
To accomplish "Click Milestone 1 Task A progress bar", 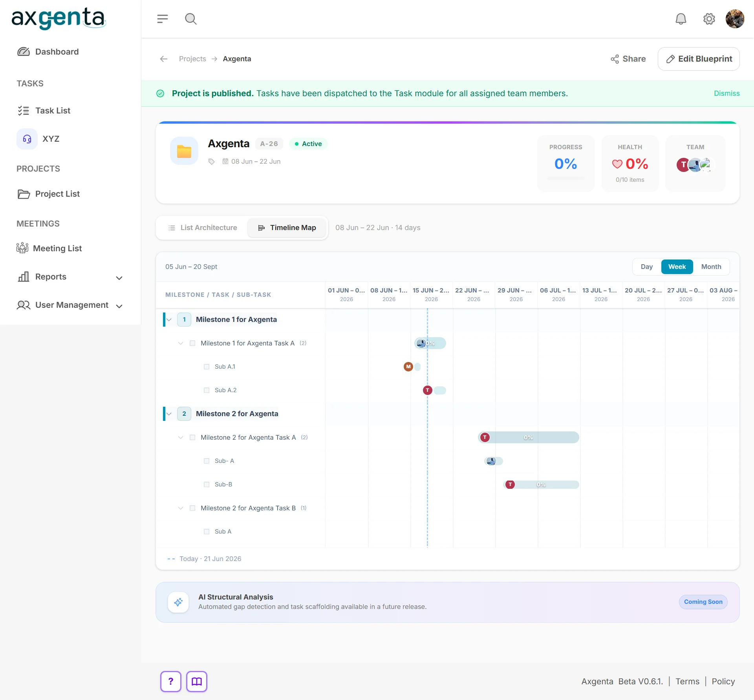I will tap(430, 343).
